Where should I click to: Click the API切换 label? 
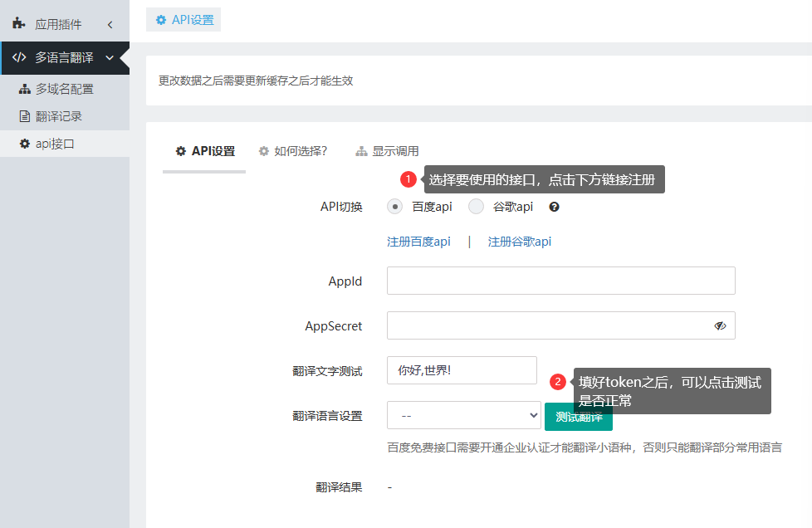341,207
